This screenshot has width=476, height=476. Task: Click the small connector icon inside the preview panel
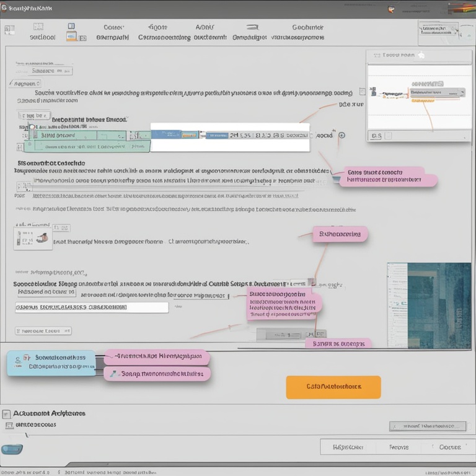373,92
